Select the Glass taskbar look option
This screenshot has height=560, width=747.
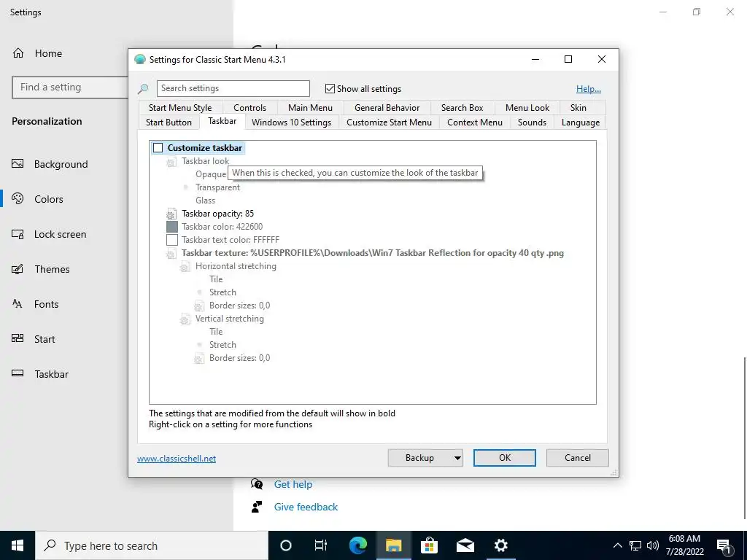pyautogui.click(x=205, y=201)
